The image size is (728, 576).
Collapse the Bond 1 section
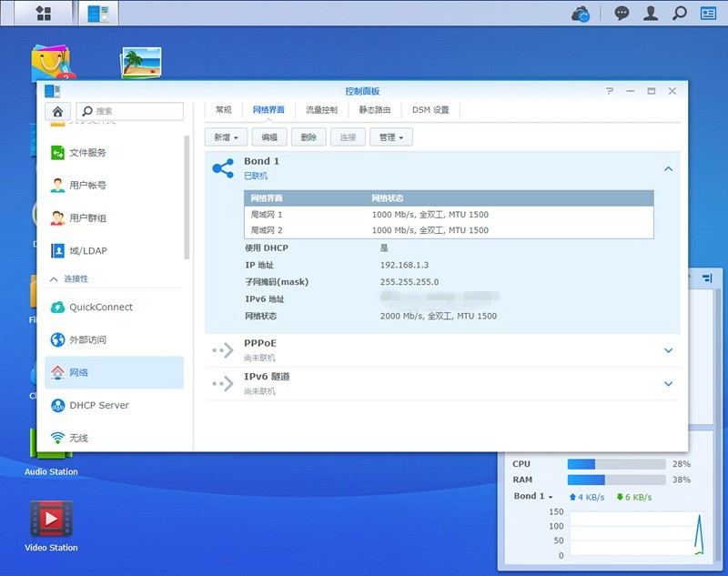point(668,168)
